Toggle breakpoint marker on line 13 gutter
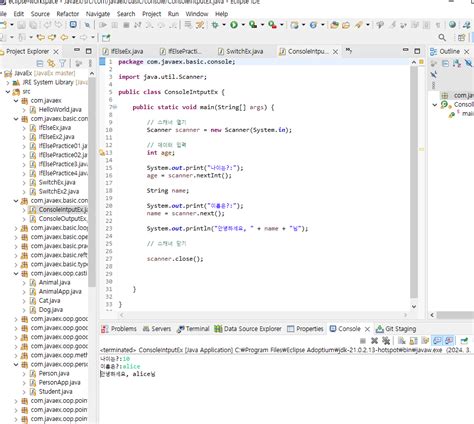 pyautogui.click(x=102, y=153)
